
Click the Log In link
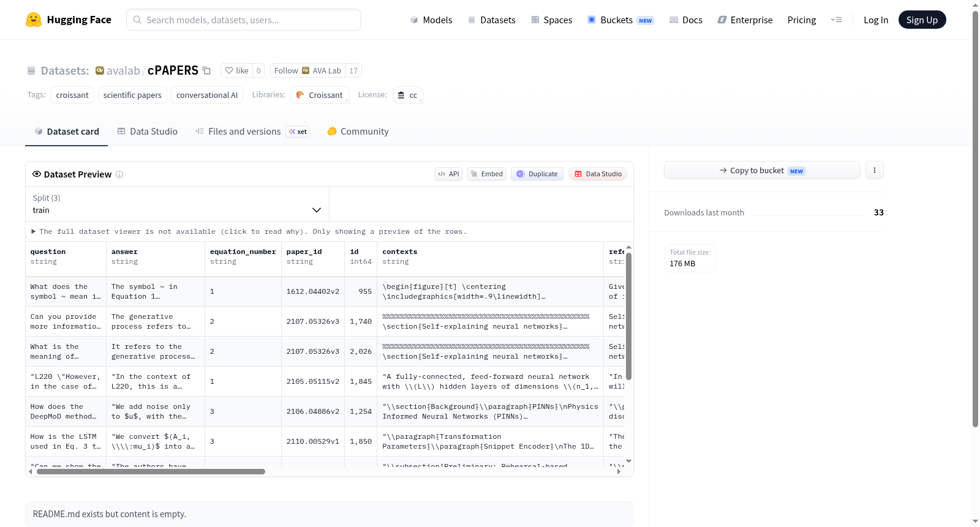coord(876,20)
